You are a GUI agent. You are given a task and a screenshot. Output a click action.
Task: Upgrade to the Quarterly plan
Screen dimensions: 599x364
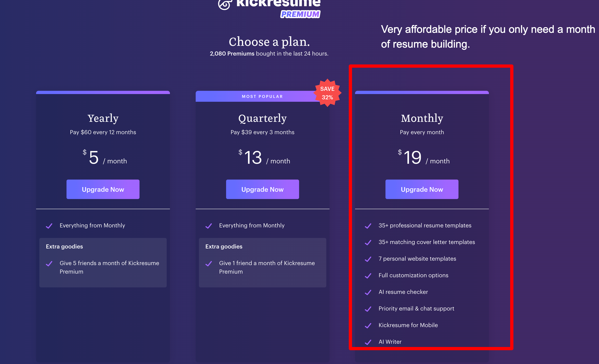[x=263, y=189]
